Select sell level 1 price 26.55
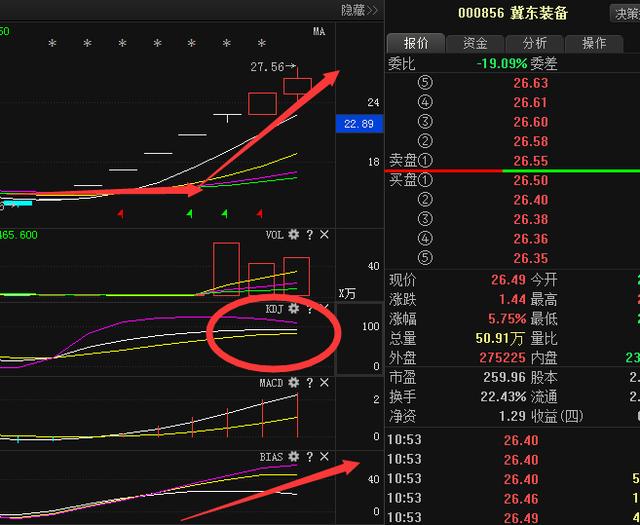640x525 pixels. [531, 161]
